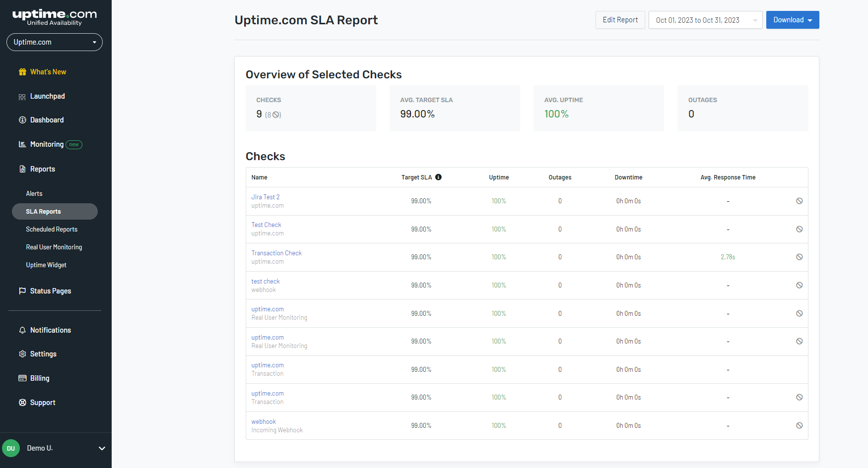Image resolution: width=868 pixels, height=468 pixels.
Task: Click the Support lifebuoy icon
Action: coord(22,403)
